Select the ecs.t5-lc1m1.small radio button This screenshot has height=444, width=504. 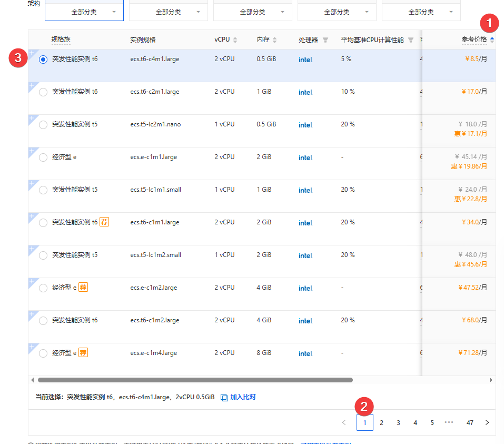coord(43,190)
